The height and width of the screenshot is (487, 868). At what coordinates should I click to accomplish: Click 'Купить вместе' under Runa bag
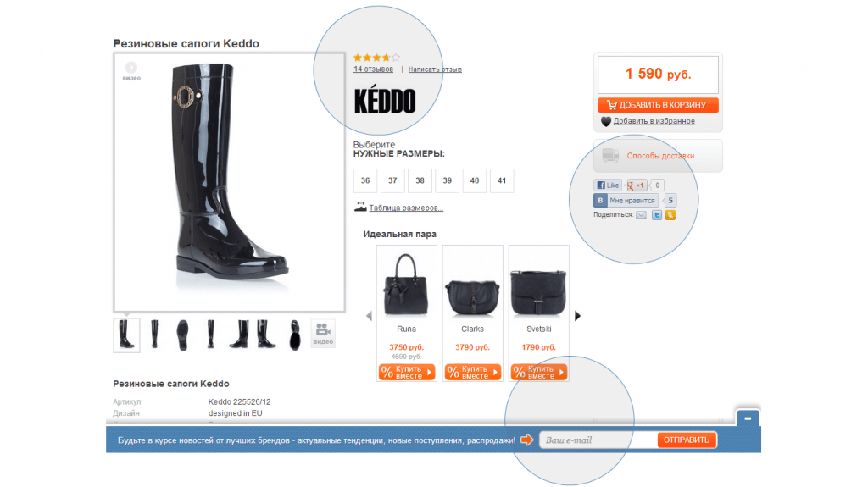click(x=407, y=372)
